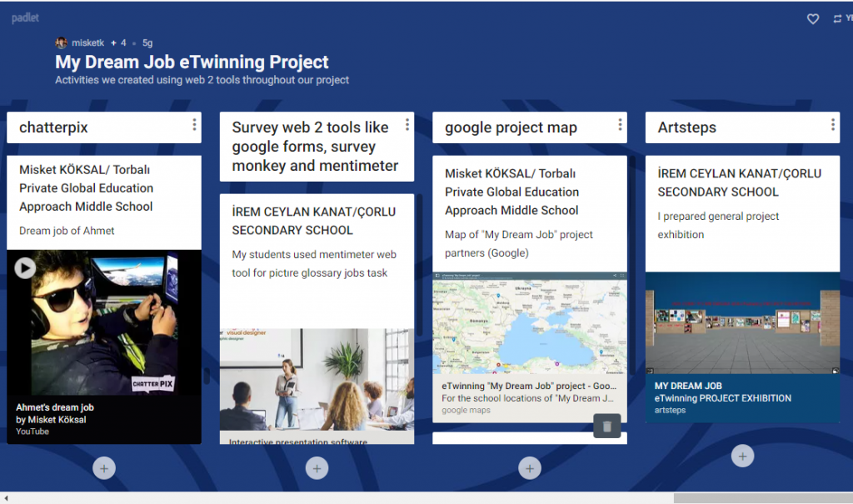
Task: Open google project map column menu
Action: [x=620, y=125]
